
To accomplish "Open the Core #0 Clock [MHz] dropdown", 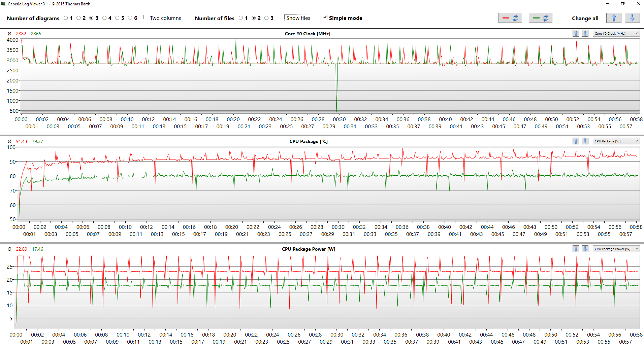I will pos(616,33).
